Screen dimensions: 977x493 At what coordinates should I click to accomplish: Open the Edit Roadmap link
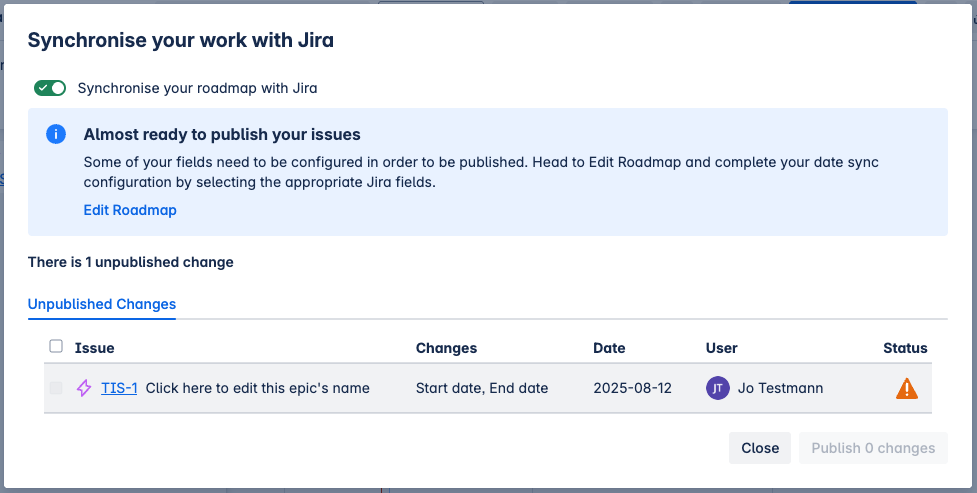point(130,210)
